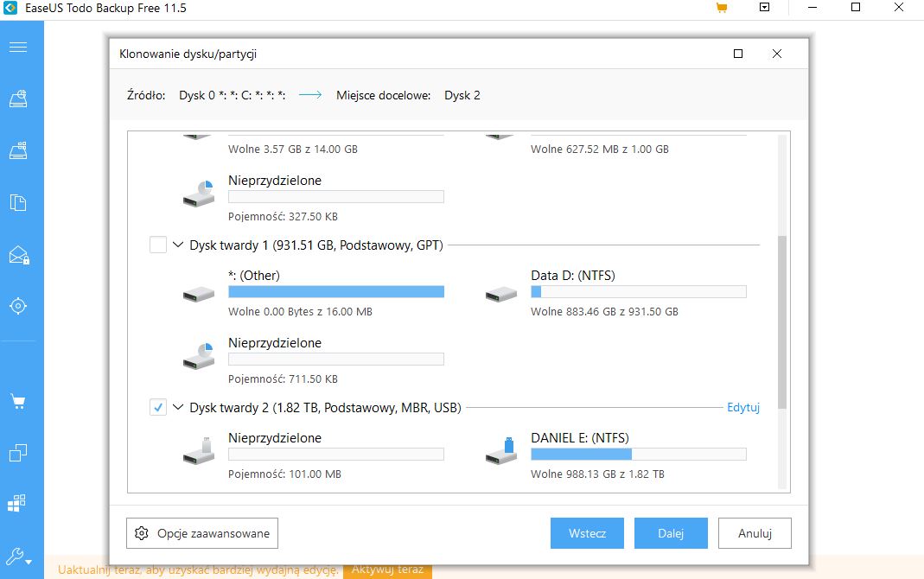Click the gear icon in Opcje zaawansowane
Image resolution: width=924 pixels, height=579 pixels.
142,533
